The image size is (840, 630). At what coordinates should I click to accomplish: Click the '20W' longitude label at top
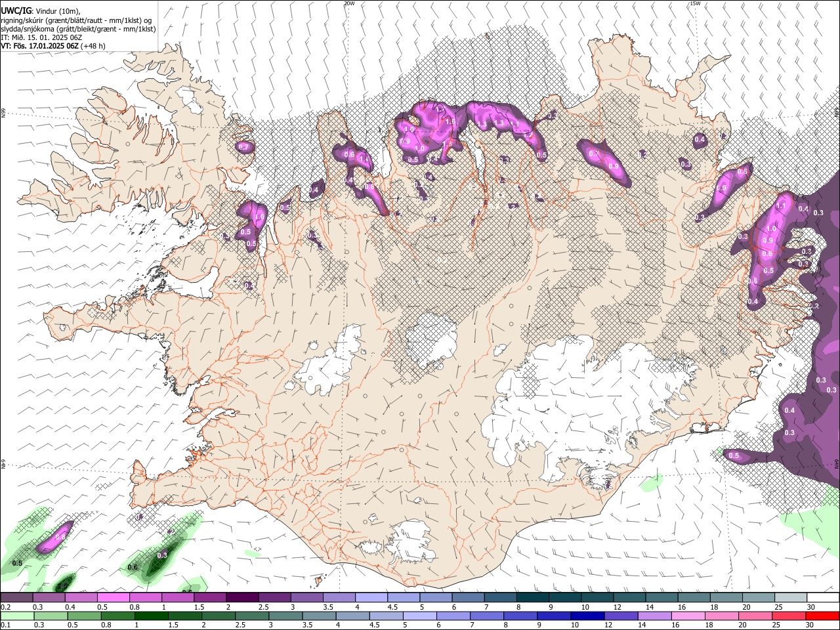[349, 3]
